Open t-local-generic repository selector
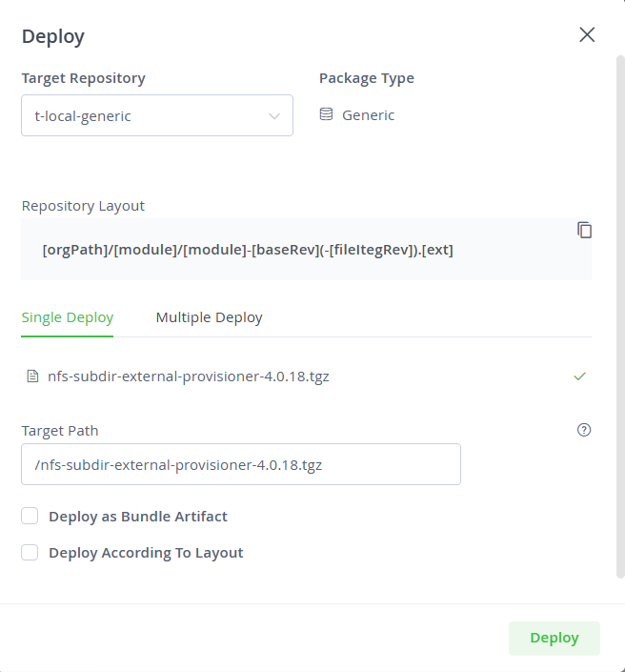This screenshot has height=672, width=625. (x=157, y=115)
